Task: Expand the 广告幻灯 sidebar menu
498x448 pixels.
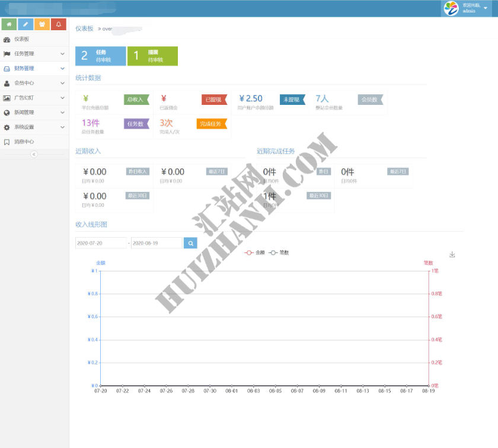Action: pos(34,98)
